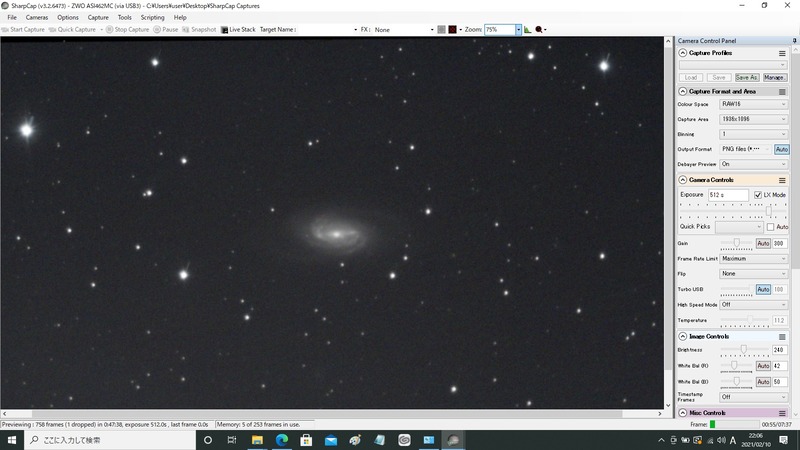Open the Debayer Preview dropdown
This screenshot has height=450, width=800.
(754, 164)
